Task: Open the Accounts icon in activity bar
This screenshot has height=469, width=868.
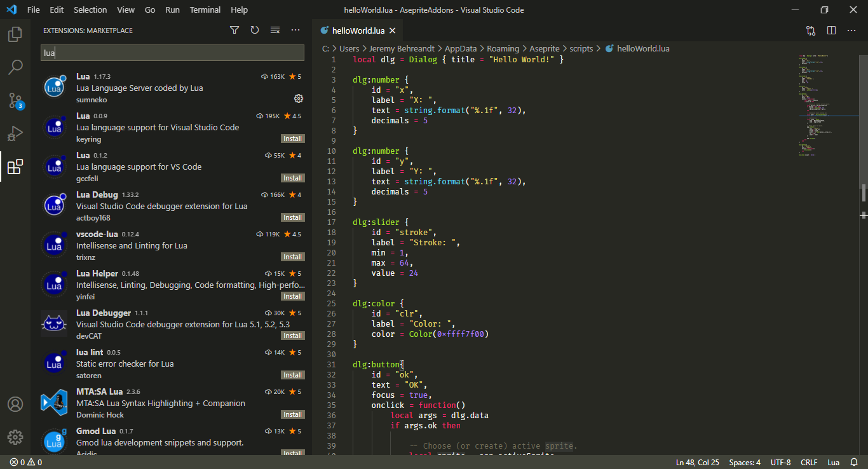Action: (15, 404)
